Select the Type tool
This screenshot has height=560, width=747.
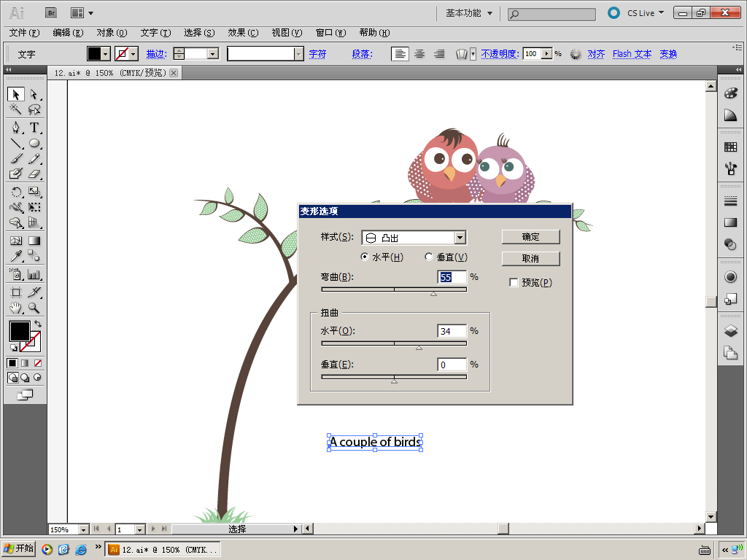pyautogui.click(x=34, y=128)
